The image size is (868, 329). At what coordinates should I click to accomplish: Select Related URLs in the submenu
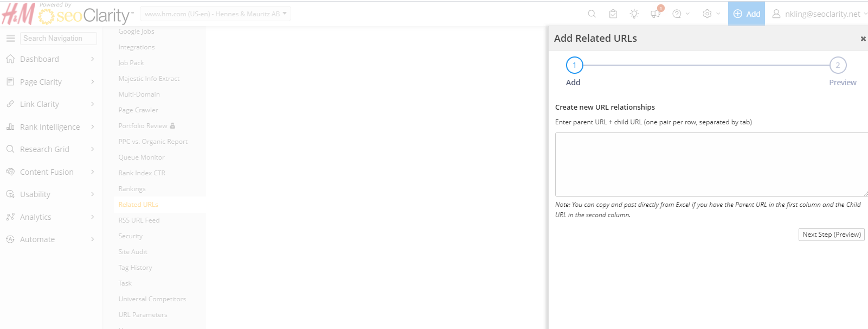point(138,205)
